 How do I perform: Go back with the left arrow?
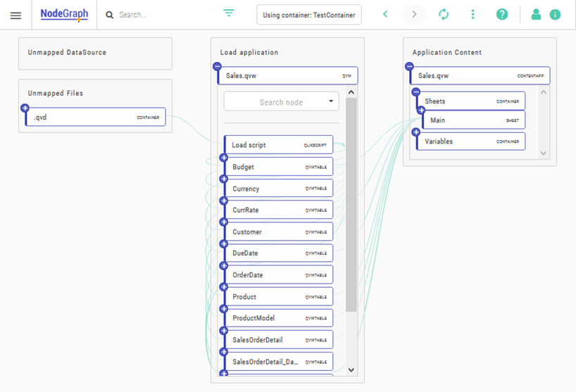coord(385,14)
